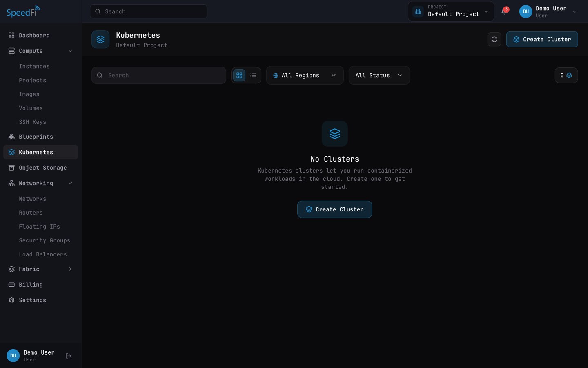Open Object Storage page
The image size is (588, 368).
[40, 168]
